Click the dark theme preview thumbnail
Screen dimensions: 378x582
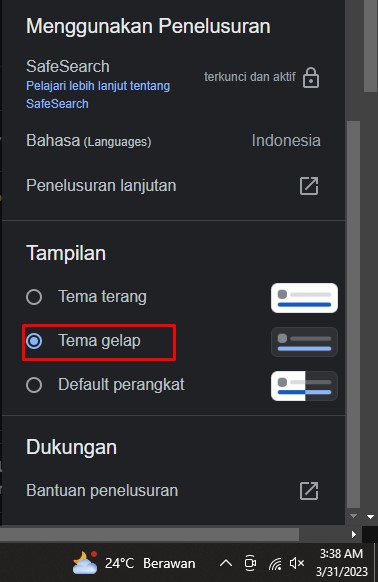(x=304, y=342)
